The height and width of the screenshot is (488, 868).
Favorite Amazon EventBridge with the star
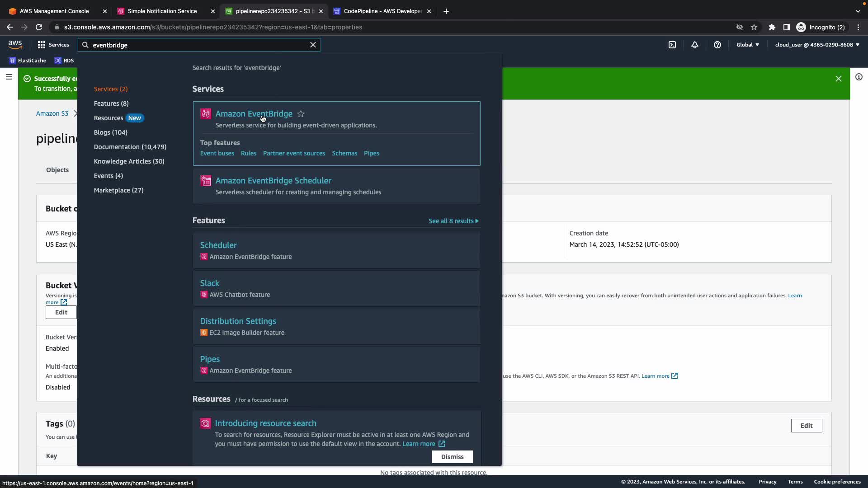click(x=301, y=114)
